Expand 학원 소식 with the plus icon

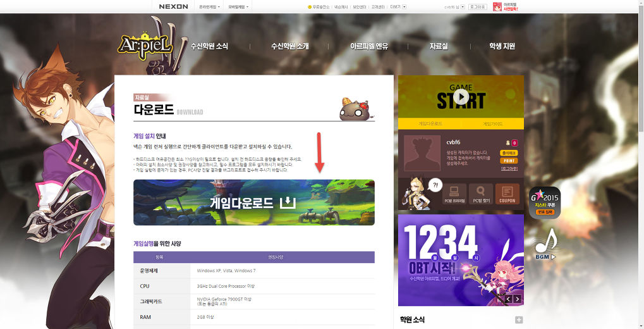tap(519, 320)
